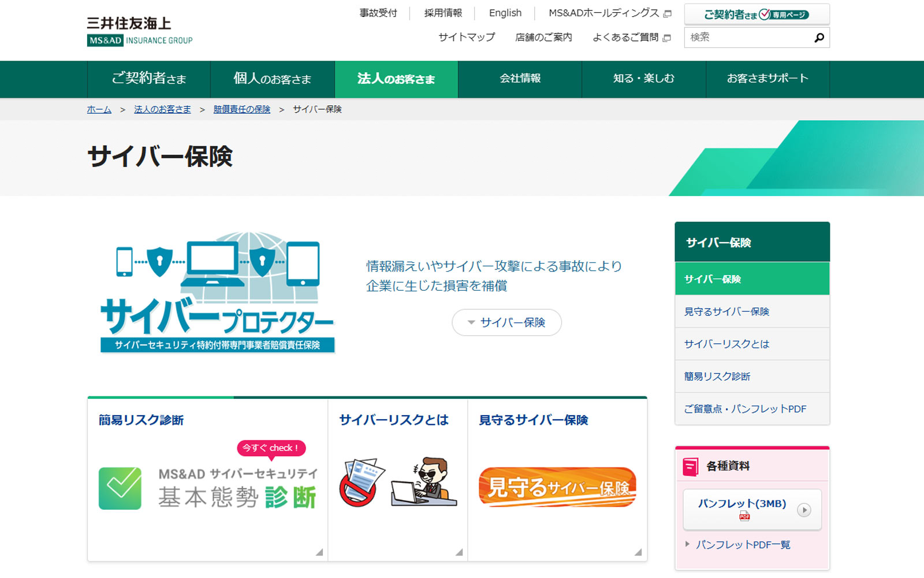Open the サイトマップ link

[467, 38]
